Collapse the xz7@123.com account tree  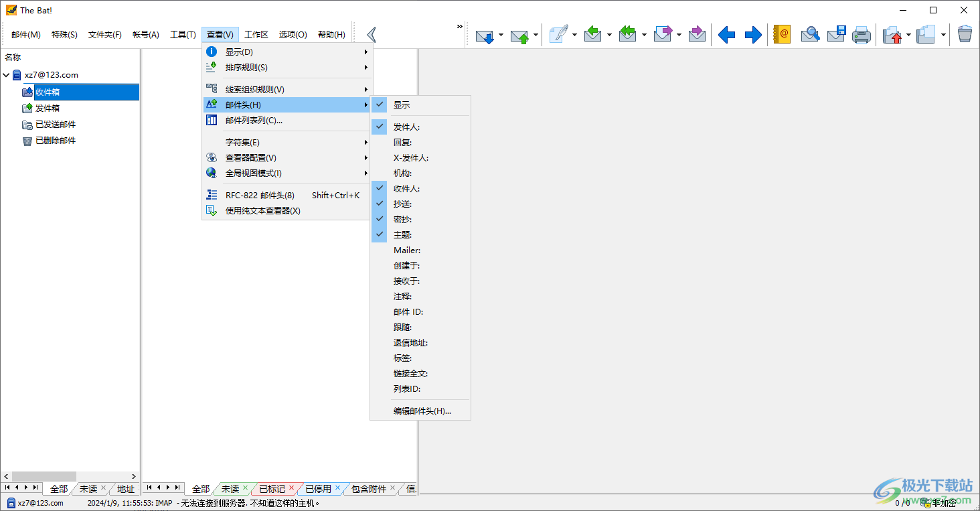6,74
